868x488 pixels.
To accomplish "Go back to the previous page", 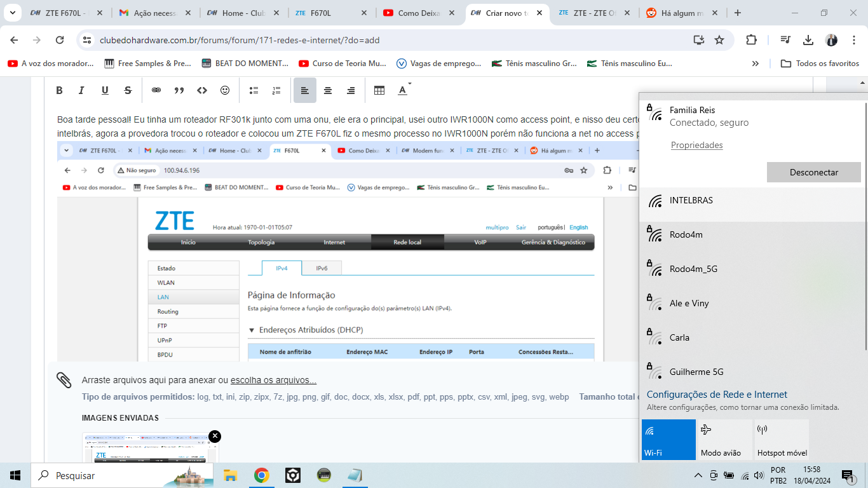I will (13, 40).
